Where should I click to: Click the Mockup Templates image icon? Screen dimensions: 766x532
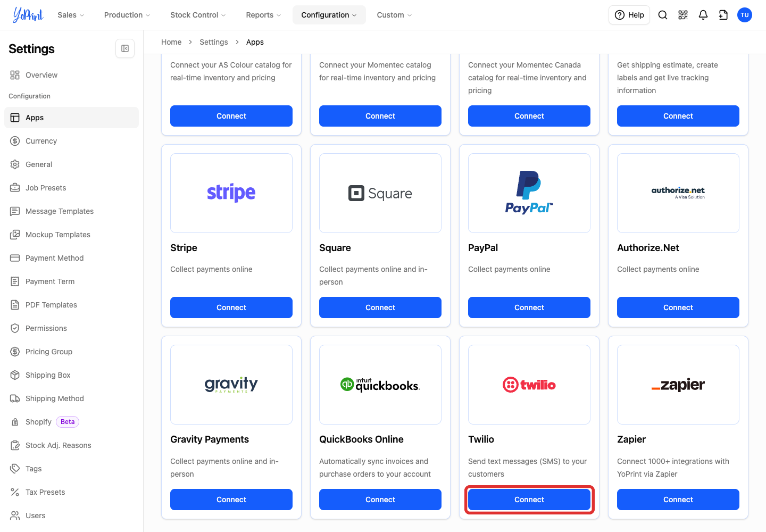click(15, 235)
